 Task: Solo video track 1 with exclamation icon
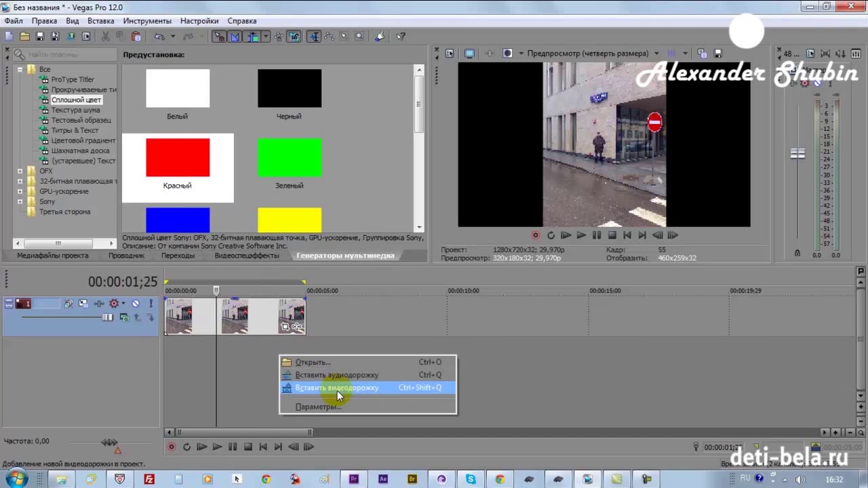point(151,304)
